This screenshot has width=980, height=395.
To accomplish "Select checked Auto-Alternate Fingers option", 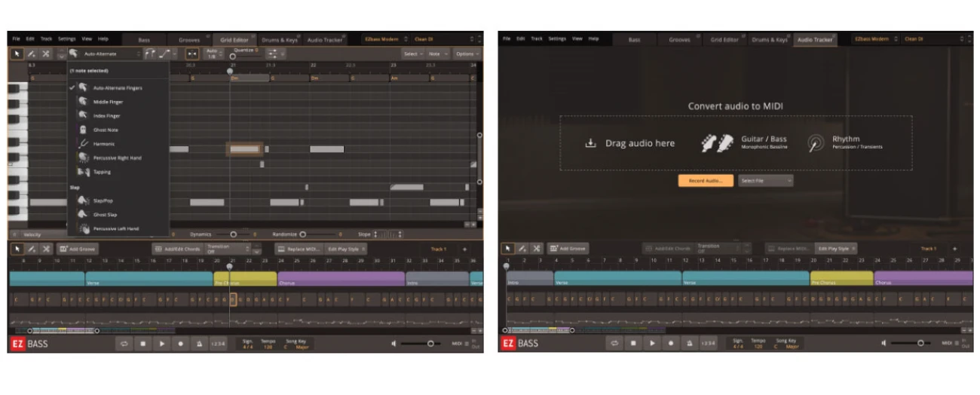I will click(117, 87).
